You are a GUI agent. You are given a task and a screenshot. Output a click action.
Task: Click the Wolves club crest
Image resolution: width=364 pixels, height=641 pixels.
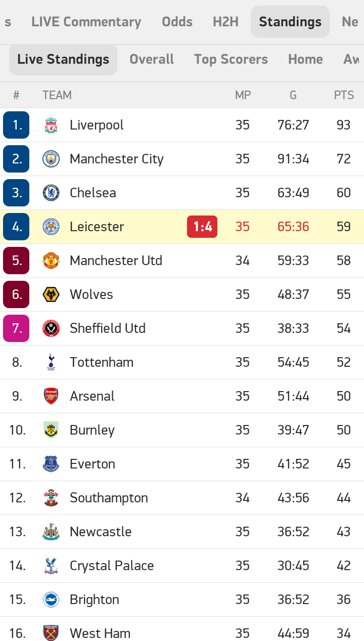[51, 294]
